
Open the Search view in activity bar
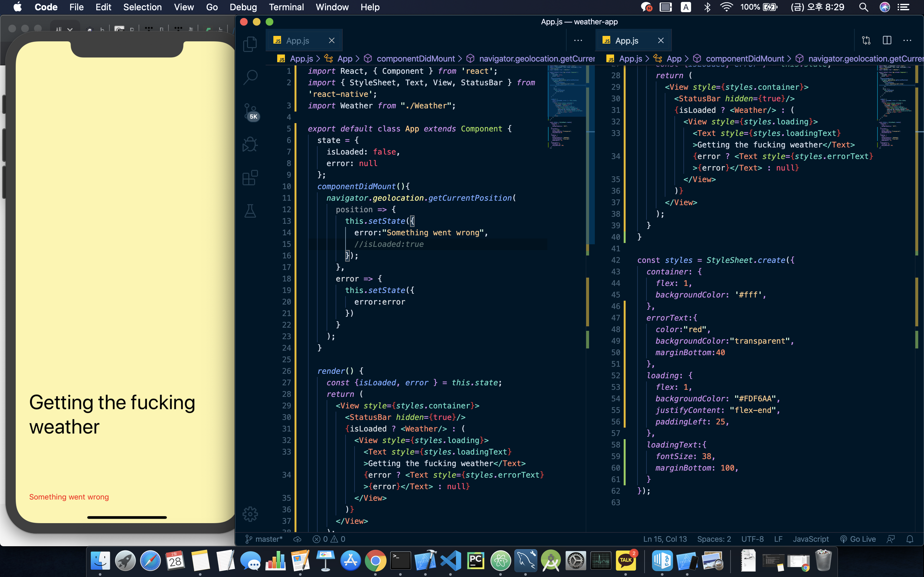tap(250, 77)
